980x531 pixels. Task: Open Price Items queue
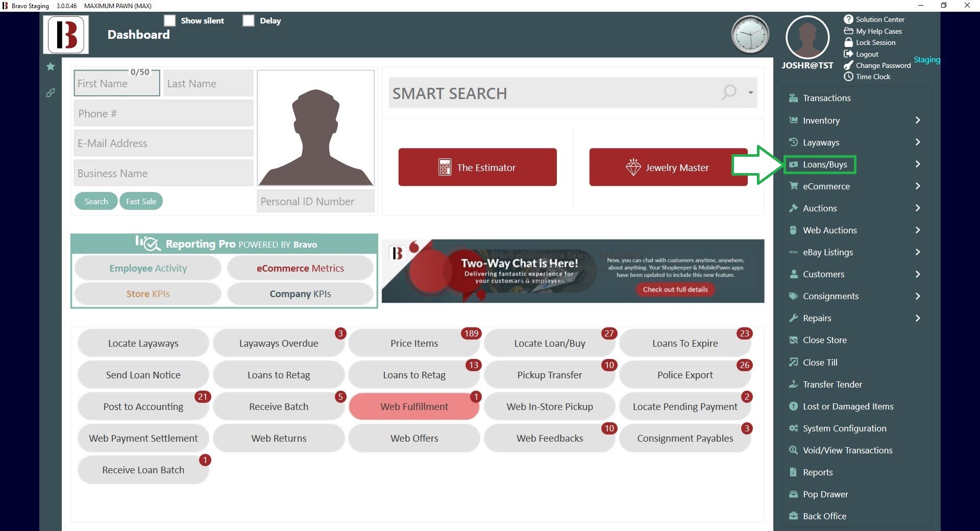(x=414, y=343)
